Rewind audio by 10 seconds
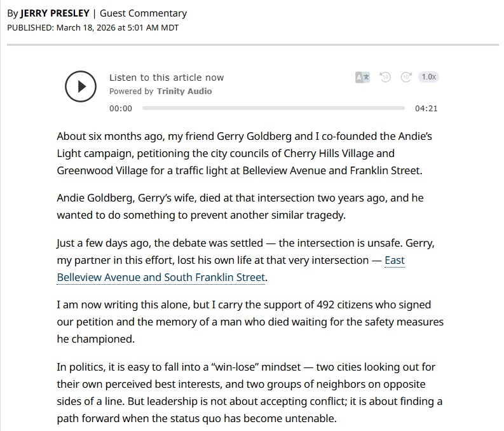Image resolution: width=504 pixels, height=431 pixels. (x=385, y=78)
